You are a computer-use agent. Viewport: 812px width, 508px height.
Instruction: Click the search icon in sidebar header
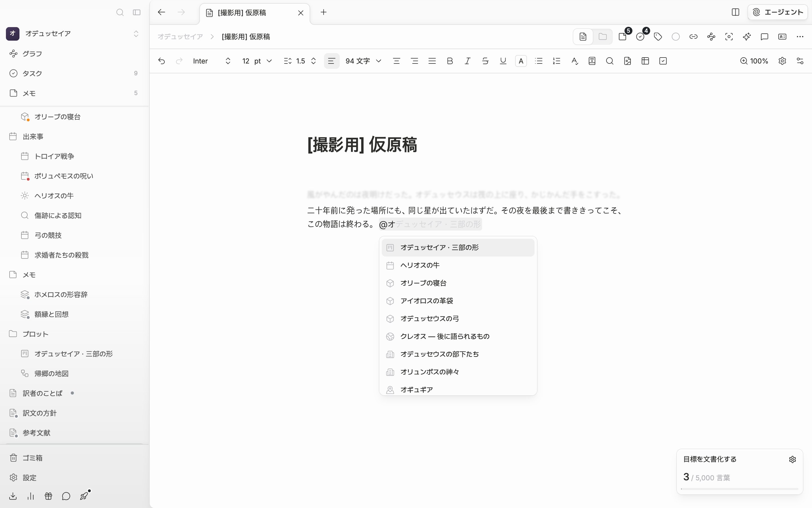point(120,12)
